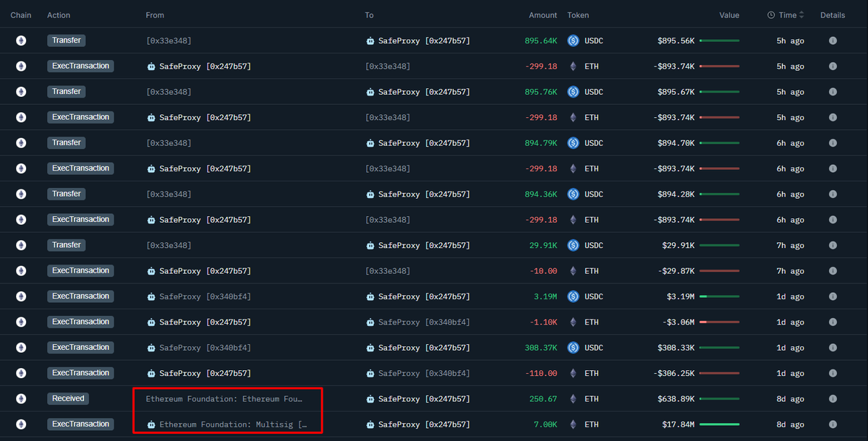Click '1d ago' time in 308.37K row
Screen dimensions: 868x441
pos(790,348)
